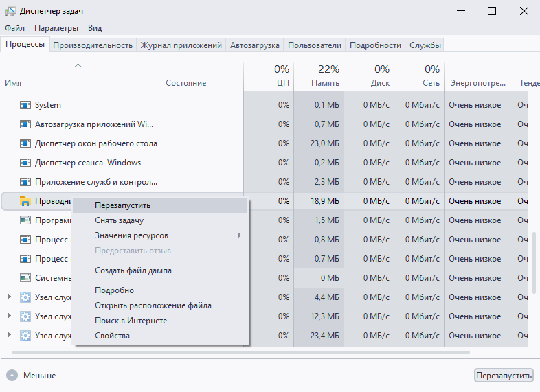This screenshot has height=392, width=540.
Task: Click the 18,9 МБ memory value
Action: tap(325, 201)
